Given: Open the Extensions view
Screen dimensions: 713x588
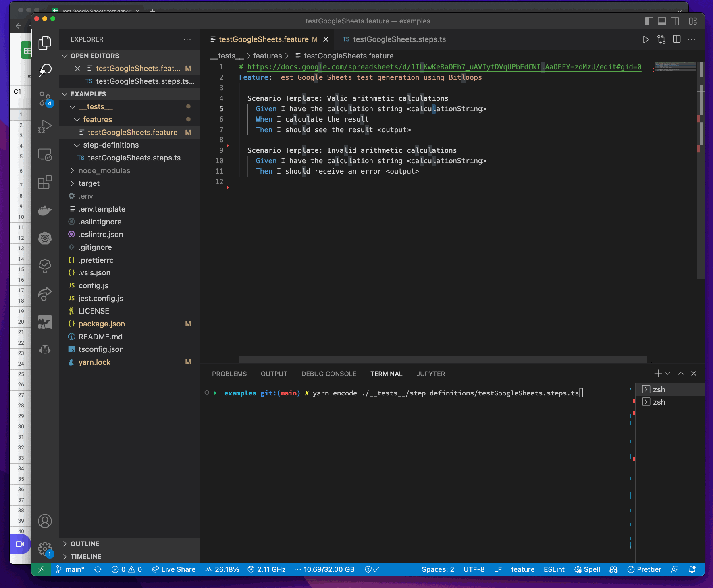Looking at the screenshot, I should (x=45, y=183).
